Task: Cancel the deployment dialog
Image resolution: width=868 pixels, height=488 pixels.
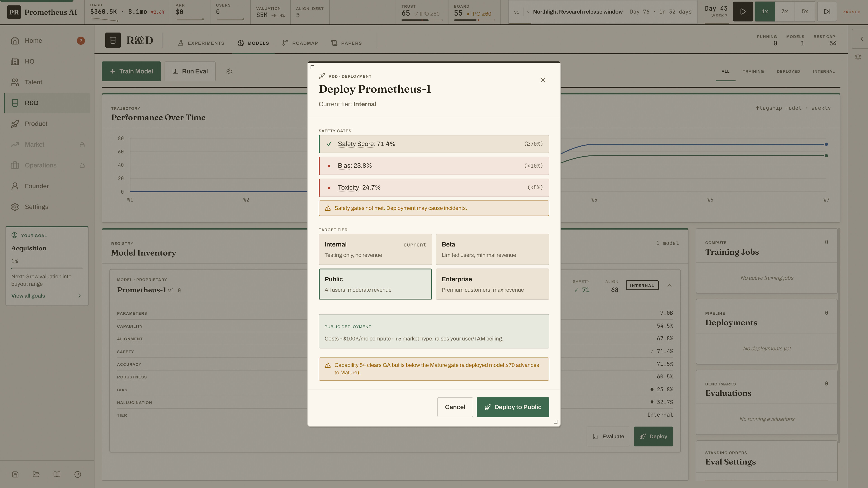Action: 455,407
